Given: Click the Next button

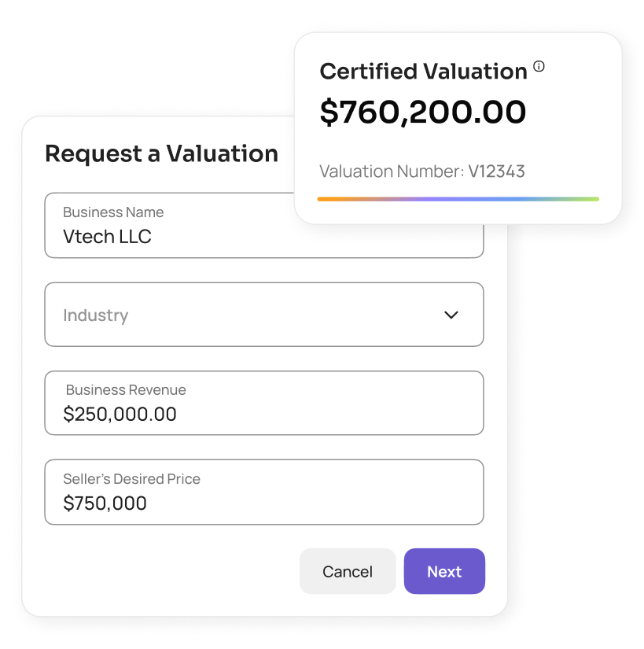Looking at the screenshot, I should click(444, 571).
